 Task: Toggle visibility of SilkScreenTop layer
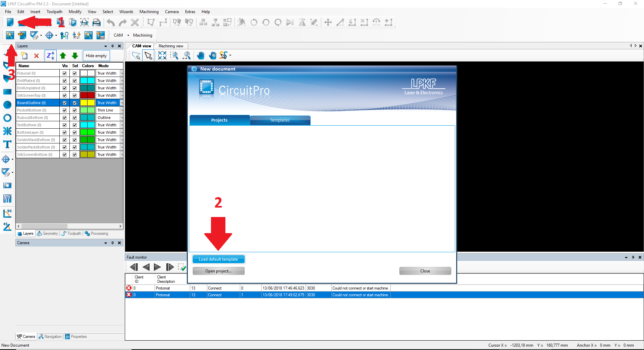coord(64,95)
